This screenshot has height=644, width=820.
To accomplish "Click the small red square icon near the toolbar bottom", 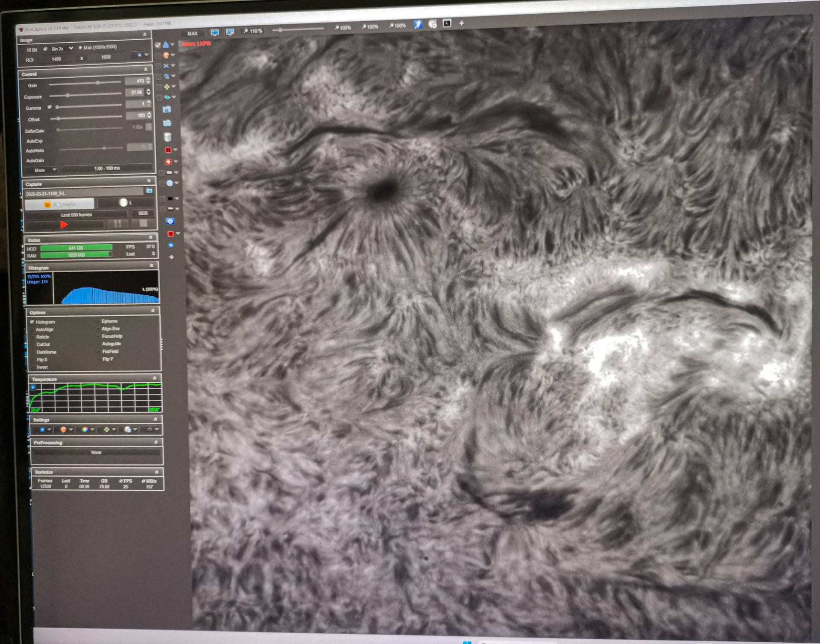I will (171, 234).
